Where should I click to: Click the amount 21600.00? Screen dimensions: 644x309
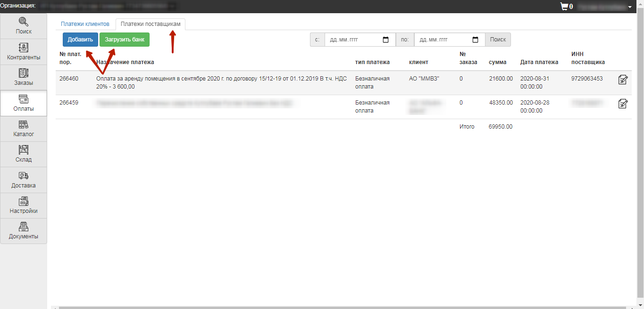501,79
